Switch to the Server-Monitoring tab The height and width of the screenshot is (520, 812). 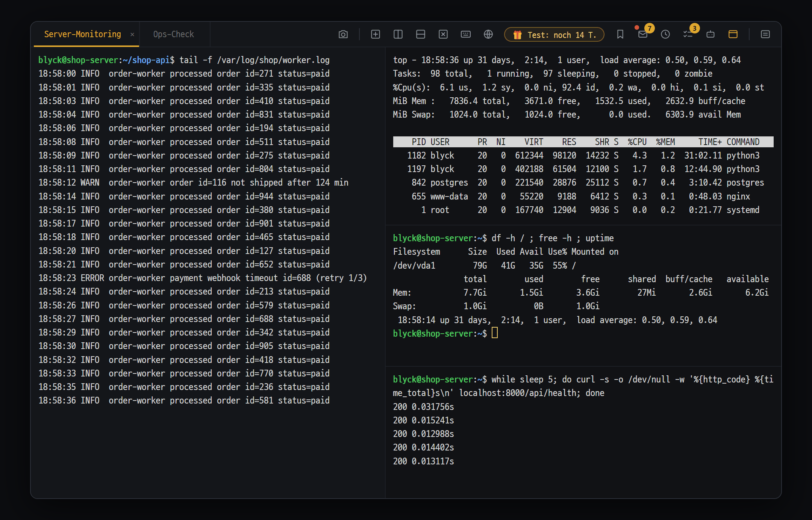83,34
